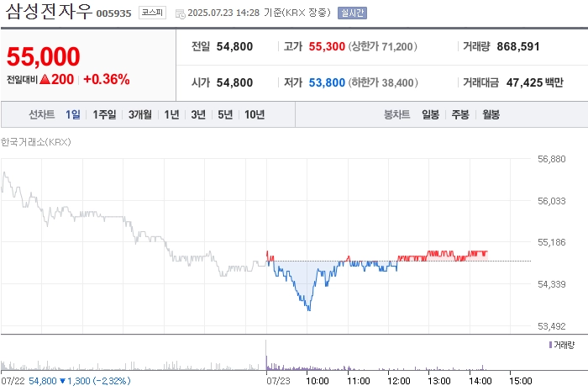Screen dimensions: 588x391
Task: Click the stock code 005935
Action: coord(114,13)
